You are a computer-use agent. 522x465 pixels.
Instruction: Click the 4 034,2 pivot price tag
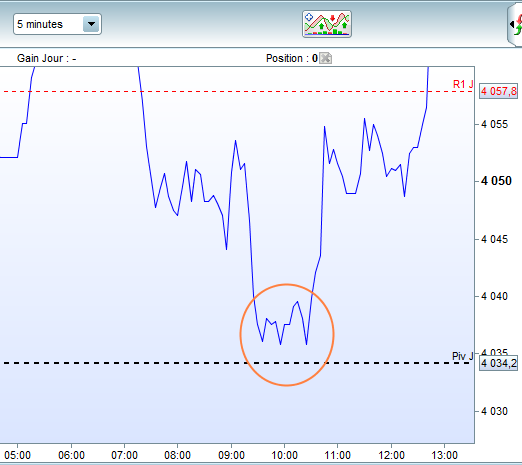coord(499,363)
